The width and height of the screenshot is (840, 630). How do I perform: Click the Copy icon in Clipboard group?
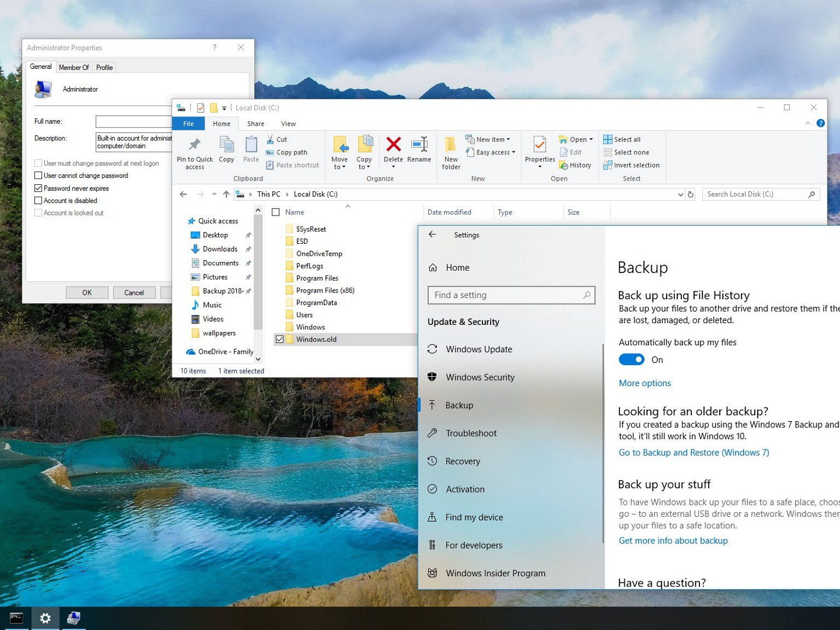pos(226,145)
